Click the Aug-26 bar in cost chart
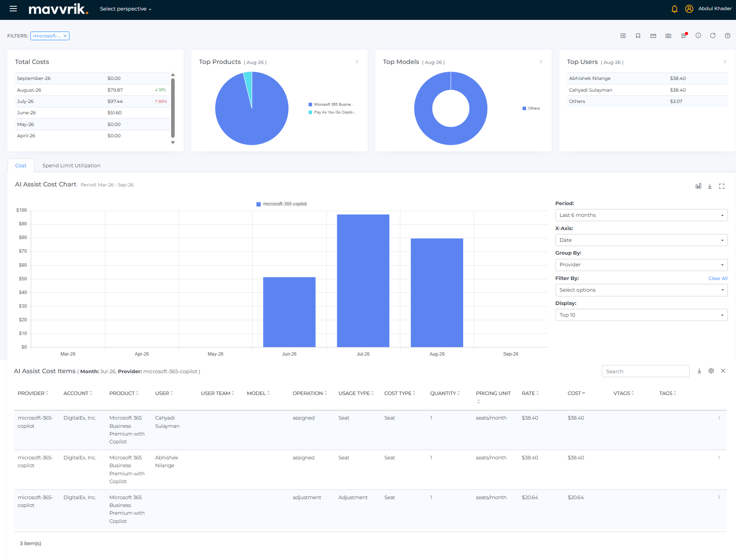736x560 pixels. pos(437,292)
